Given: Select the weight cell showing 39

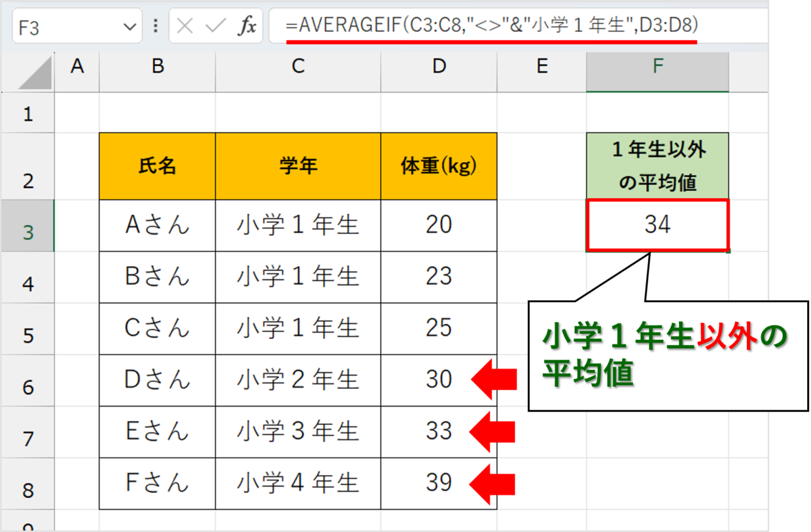Looking at the screenshot, I should (x=439, y=483).
